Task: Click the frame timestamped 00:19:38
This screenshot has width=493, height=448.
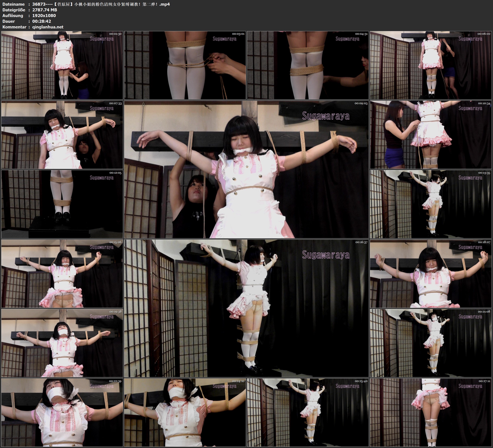Action: coord(62,343)
